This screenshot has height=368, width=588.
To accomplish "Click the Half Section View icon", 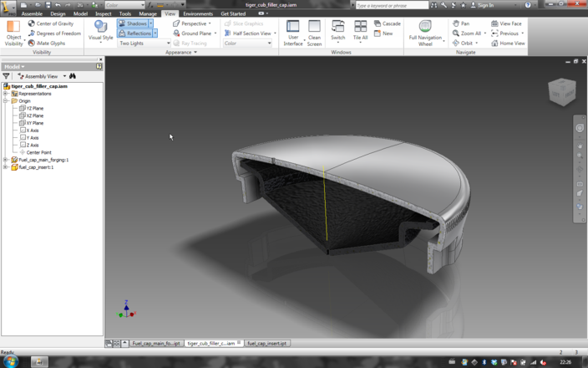I will click(x=227, y=33).
